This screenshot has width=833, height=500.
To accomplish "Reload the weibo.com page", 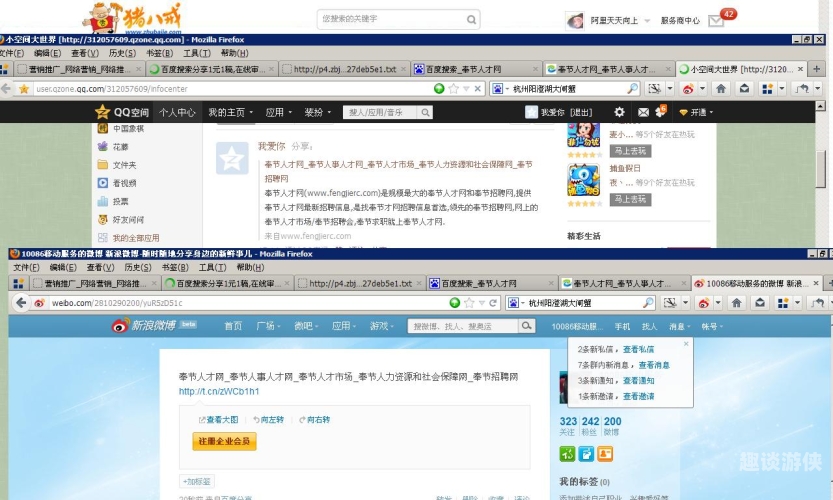I will [x=493, y=303].
